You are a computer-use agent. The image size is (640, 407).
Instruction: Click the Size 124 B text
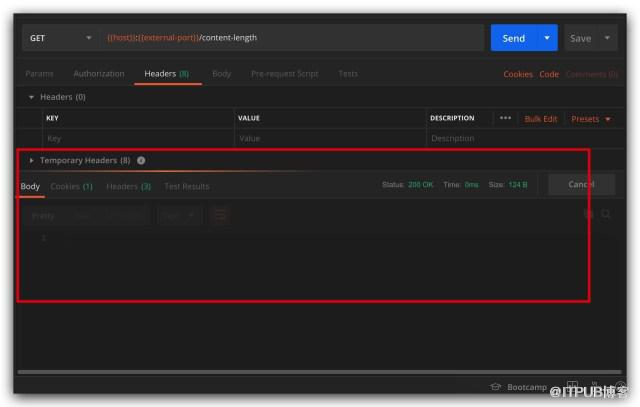pos(508,185)
